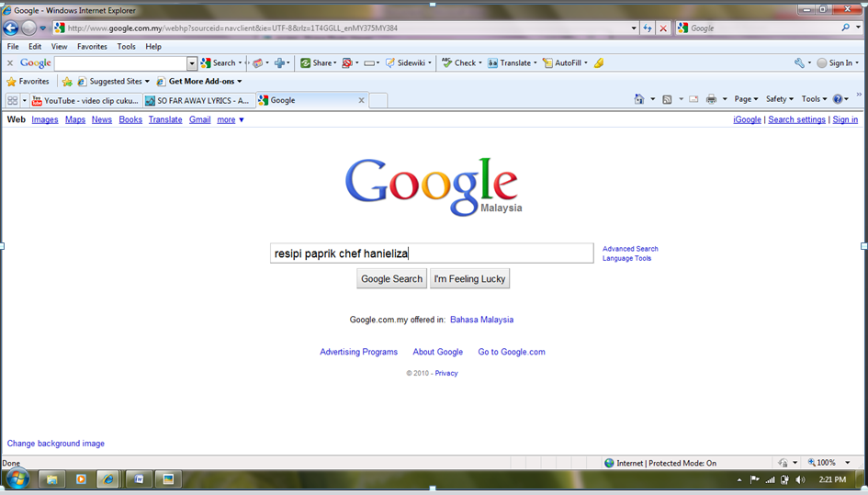This screenshot has height=495, width=868.
Task: Click the Quick Tabs grid icon
Action: tap(12, 100)
